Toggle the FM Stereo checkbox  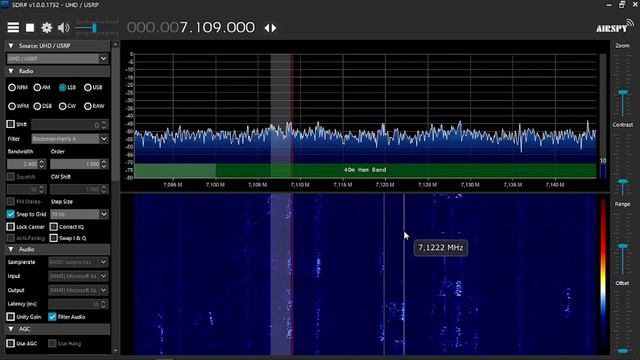pos(11,202)
